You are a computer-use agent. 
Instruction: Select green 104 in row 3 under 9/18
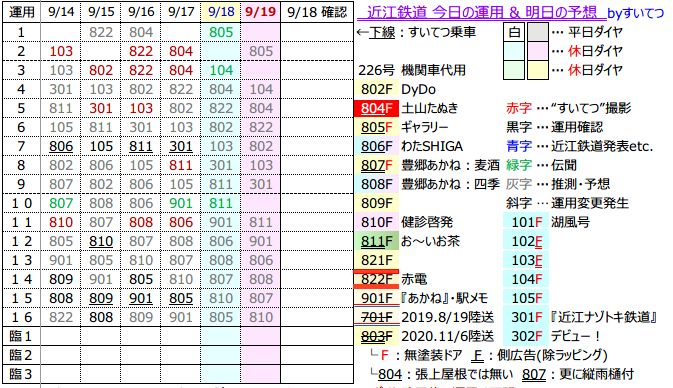click(x=221, y=70)
